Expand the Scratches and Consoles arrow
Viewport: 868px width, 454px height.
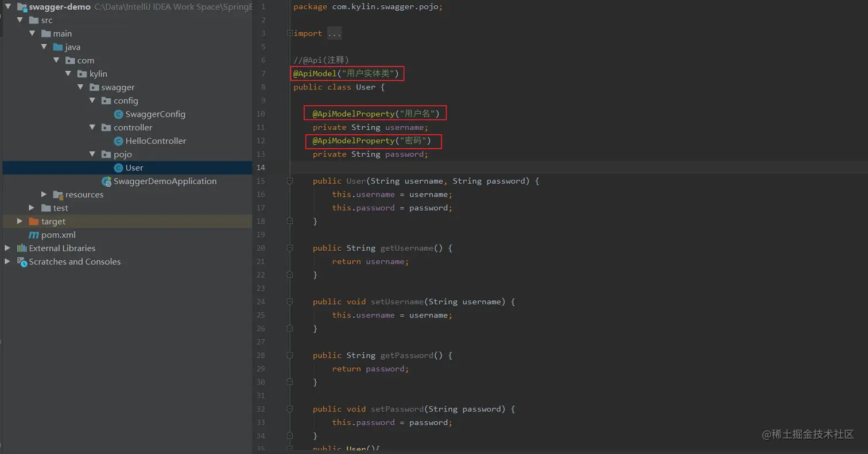(7, 261)
